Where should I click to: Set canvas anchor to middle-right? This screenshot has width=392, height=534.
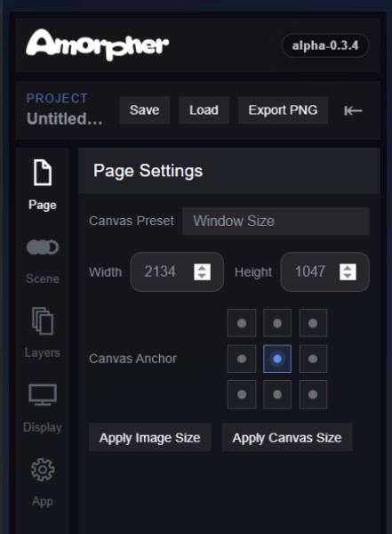(313, 359)
